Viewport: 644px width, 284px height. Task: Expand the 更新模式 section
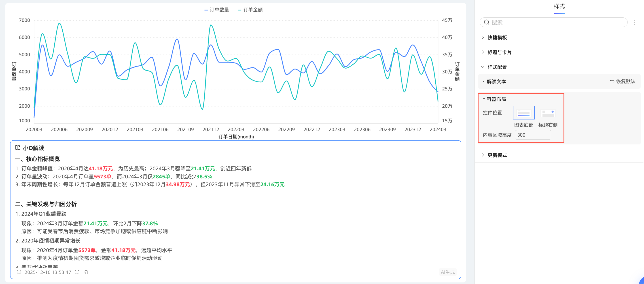point(497,155)
